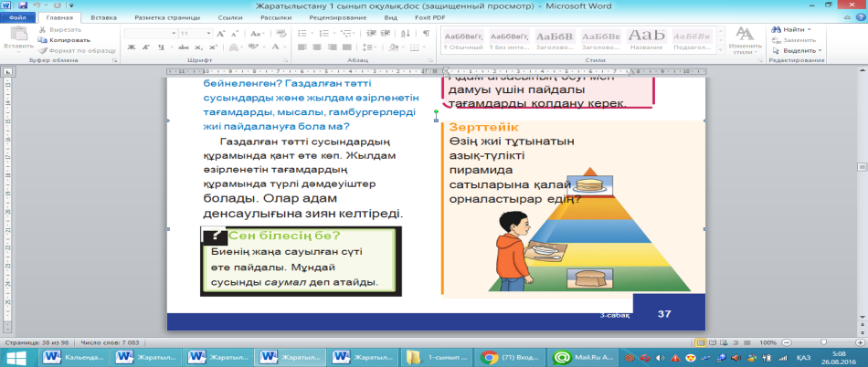Open the folder '1-сынып' in taskbar

coord(437,357)
